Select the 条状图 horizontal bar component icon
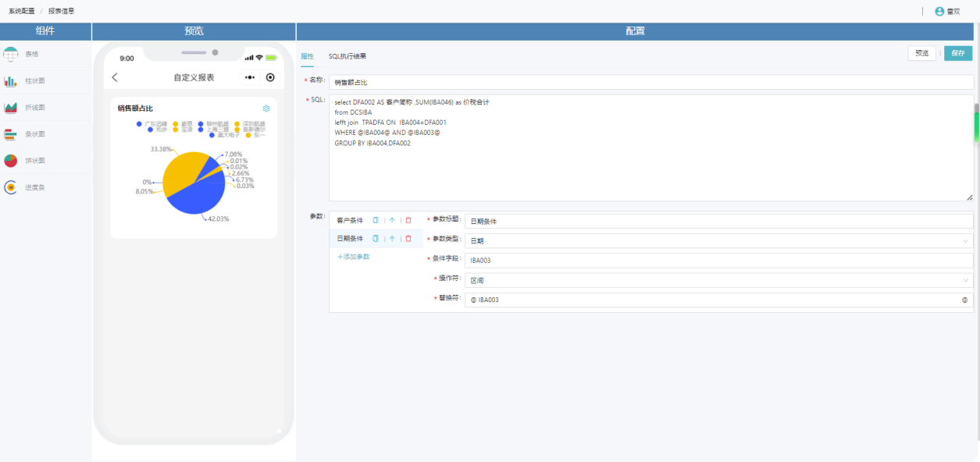Viewport: 980px width, 462px height. (x=10, y=134)
